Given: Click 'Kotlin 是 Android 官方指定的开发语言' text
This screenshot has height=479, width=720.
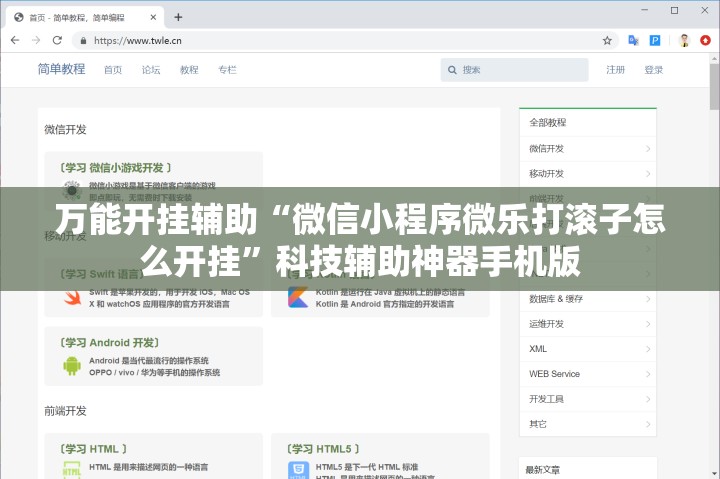Looking at the screenshot, I should pos(385,304).
